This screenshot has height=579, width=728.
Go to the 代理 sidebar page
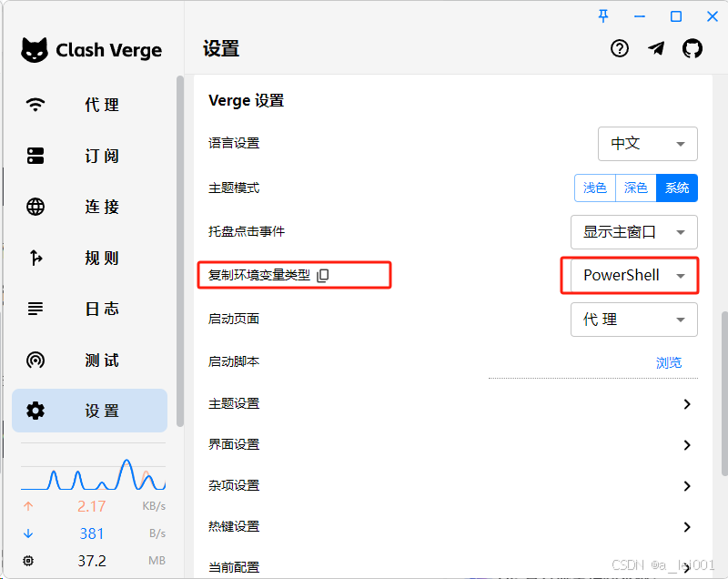click(x=89, y=105)
